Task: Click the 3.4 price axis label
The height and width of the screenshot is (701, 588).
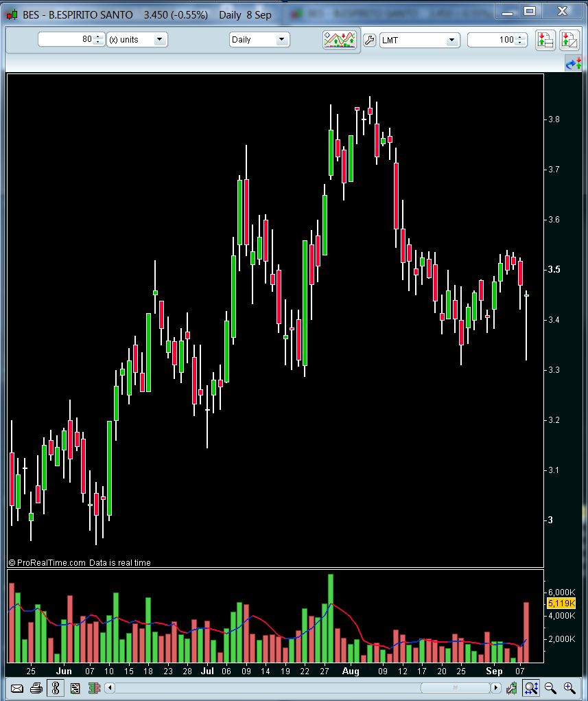Action: click(x=554, y=320)
